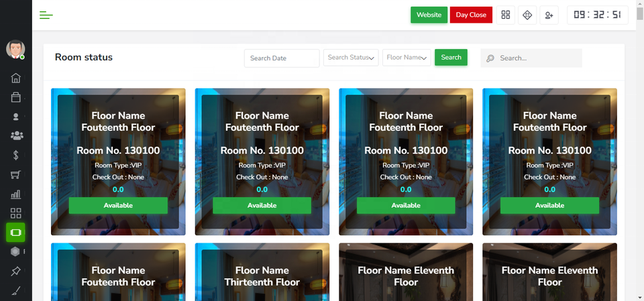Click the red Day Close button
The width and height of the screenshot is (644, 301).
pos(471,15)
